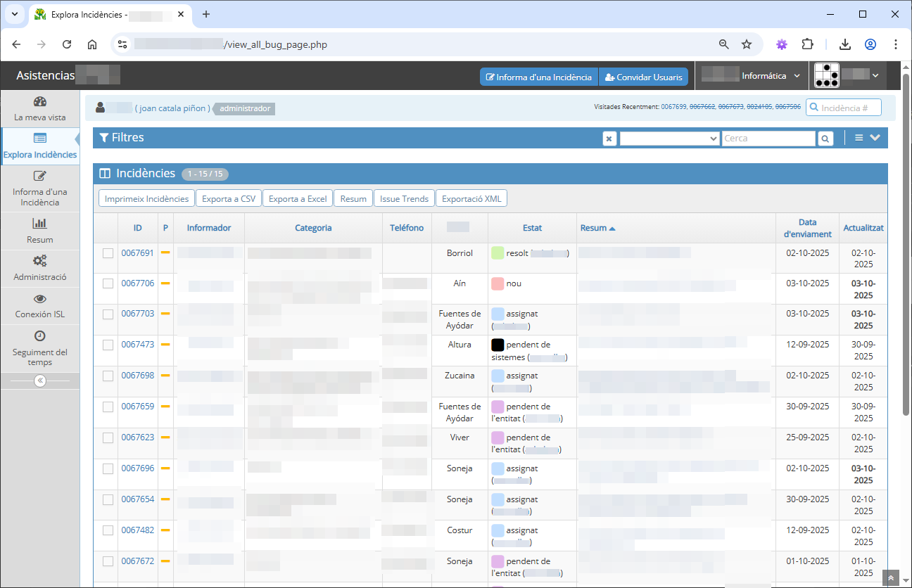Screen dimensions: 912x588
Task: Tick the checkbox for incident 0067473
Action: point(108,345)
